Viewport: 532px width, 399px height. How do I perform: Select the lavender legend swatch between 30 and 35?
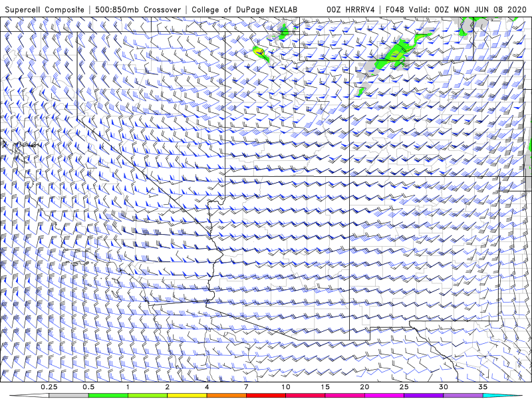point(463,396)
